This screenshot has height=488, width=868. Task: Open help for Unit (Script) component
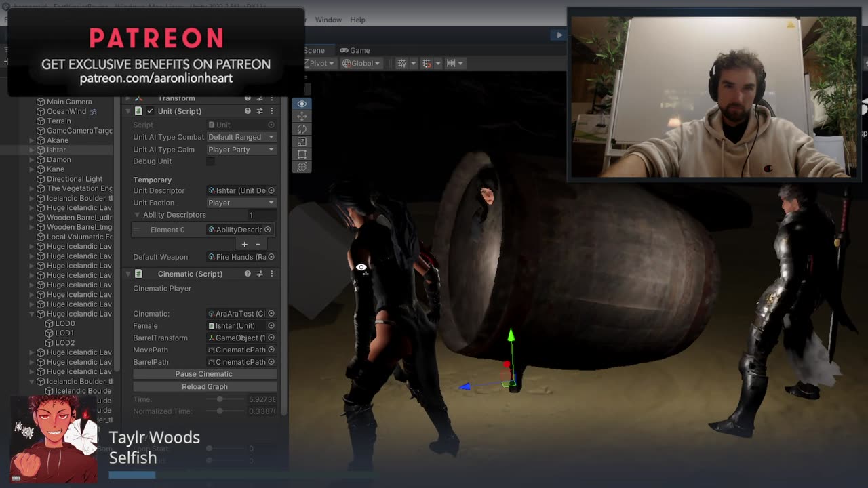tap(248, 111)
